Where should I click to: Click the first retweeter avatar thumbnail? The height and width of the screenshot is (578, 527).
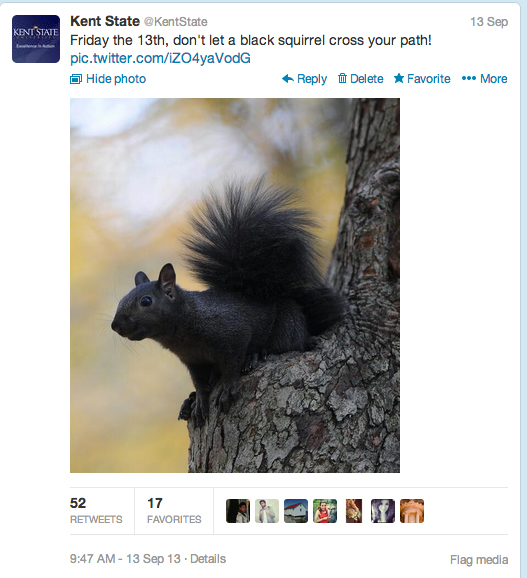click(x=238, y=511)
